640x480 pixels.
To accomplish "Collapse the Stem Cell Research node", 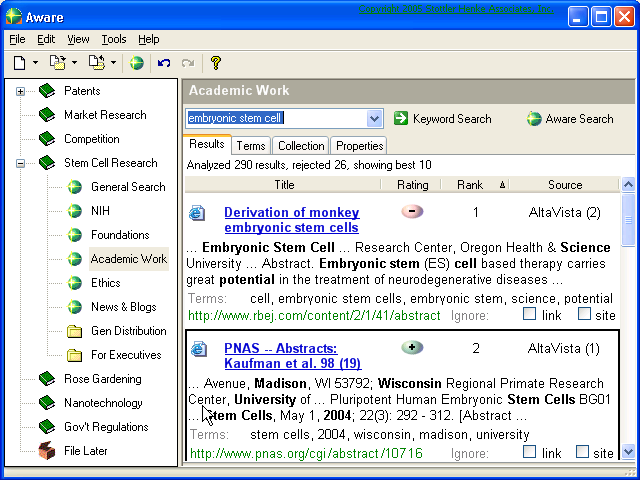I will pyautogui.click(x=20, y=163).
